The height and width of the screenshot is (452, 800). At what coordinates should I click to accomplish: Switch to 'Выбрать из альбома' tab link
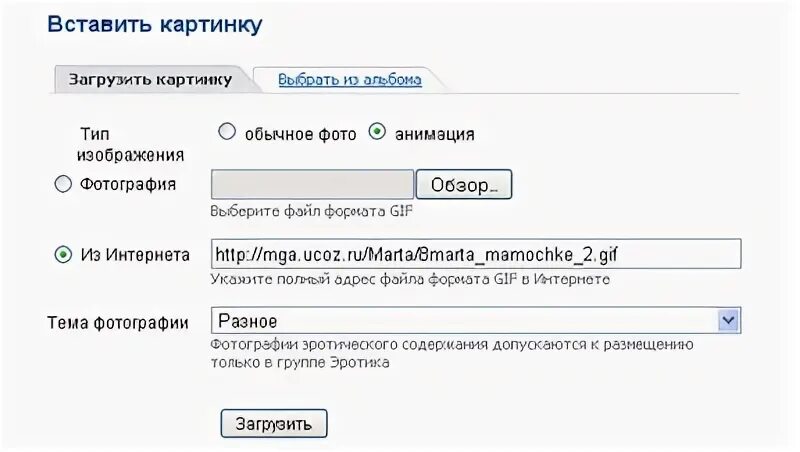coord(350,80)
